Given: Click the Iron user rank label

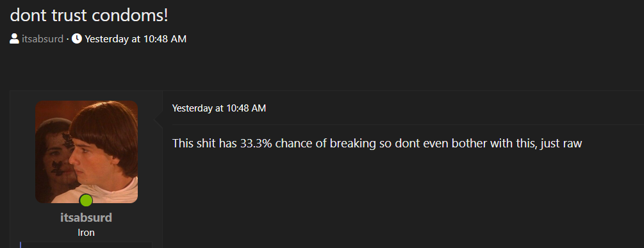Looking at the screenshot, I should 87,233.
